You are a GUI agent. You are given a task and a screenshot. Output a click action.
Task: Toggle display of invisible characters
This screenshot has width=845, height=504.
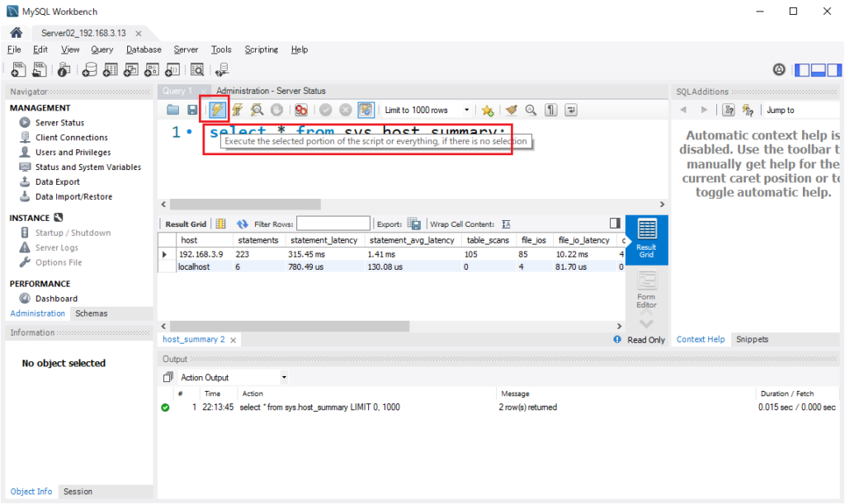point(550,110)
